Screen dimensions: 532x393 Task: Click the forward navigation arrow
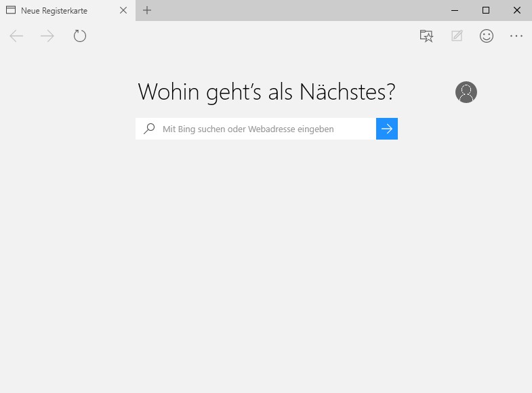pos(47,37)
